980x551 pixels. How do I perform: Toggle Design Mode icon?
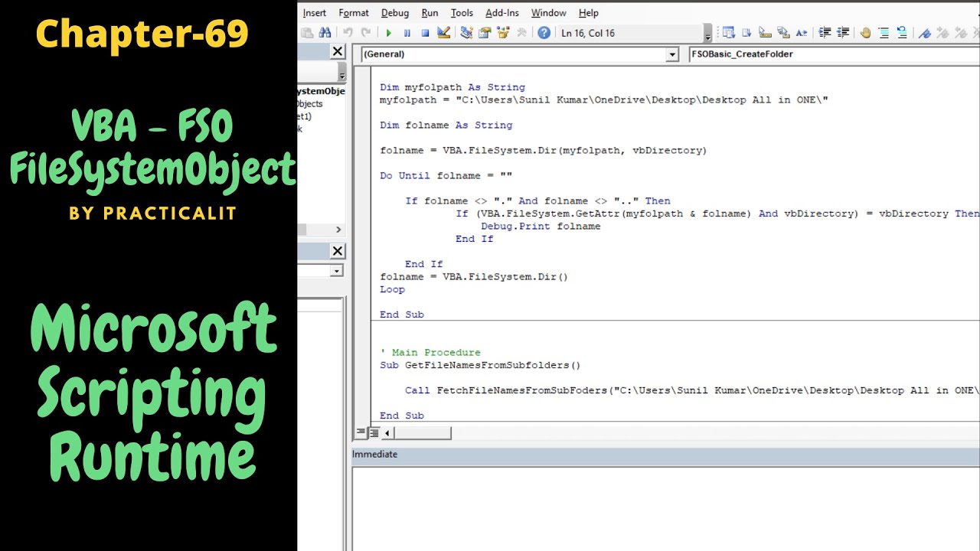coord(443,33)
